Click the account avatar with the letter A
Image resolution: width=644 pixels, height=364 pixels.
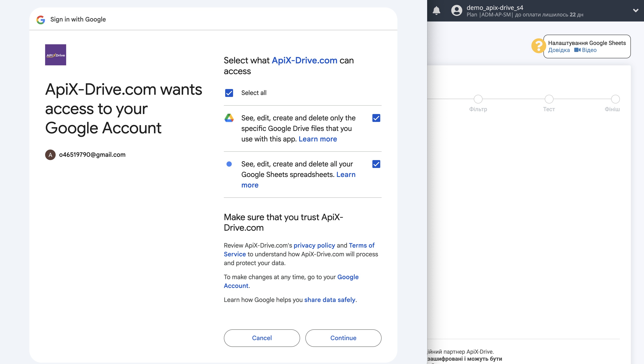pyautogui.click(x=50, y=155)
